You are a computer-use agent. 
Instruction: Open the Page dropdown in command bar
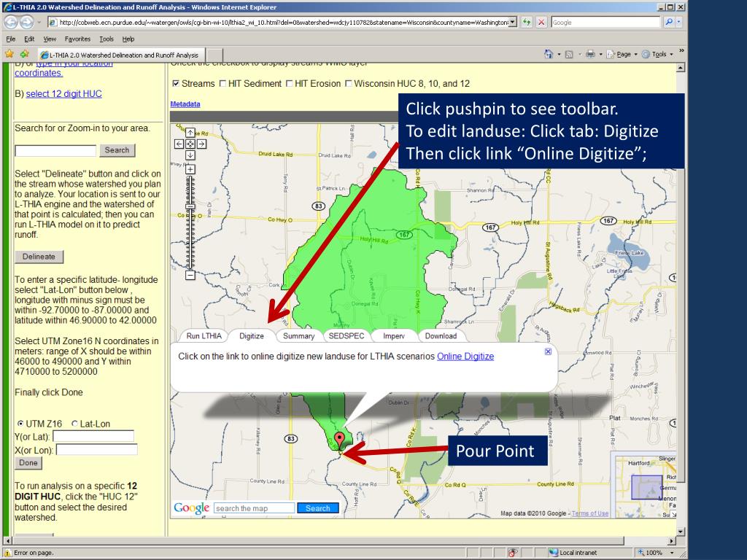pyautogui.click(x=622, y=54)
